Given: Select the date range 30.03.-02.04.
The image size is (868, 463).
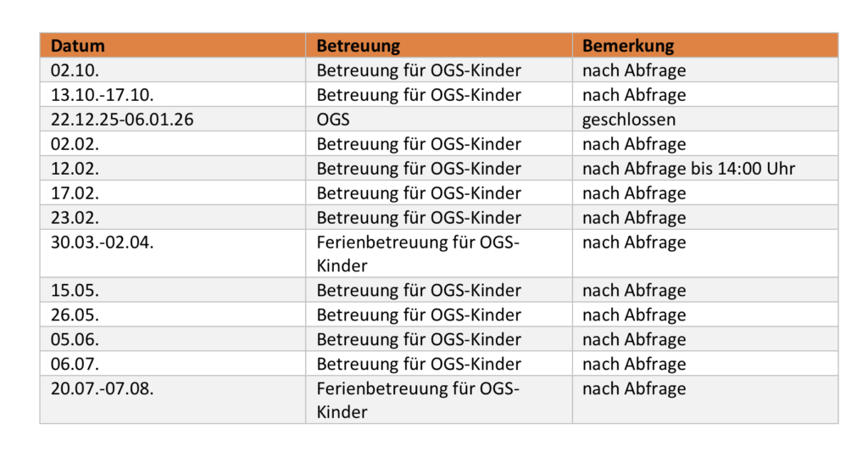Looking at the screenshot, I should click(105, 243).
